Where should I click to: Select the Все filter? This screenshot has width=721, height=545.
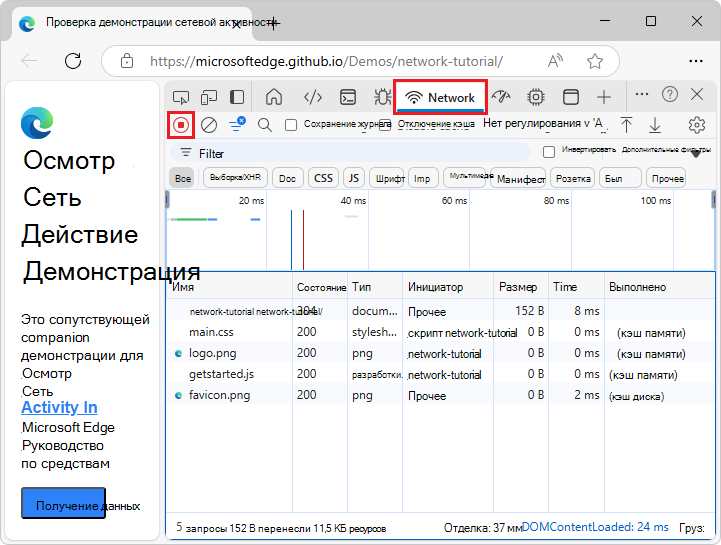click(183, 178)
